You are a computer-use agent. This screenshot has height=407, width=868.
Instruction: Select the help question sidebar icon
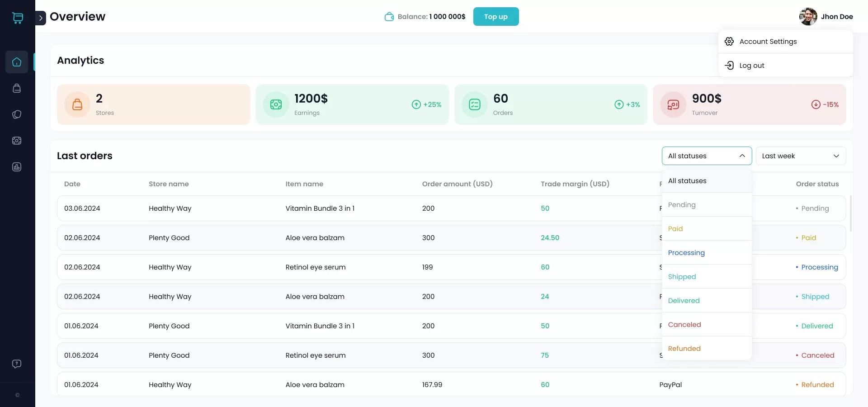coord(17,364)
